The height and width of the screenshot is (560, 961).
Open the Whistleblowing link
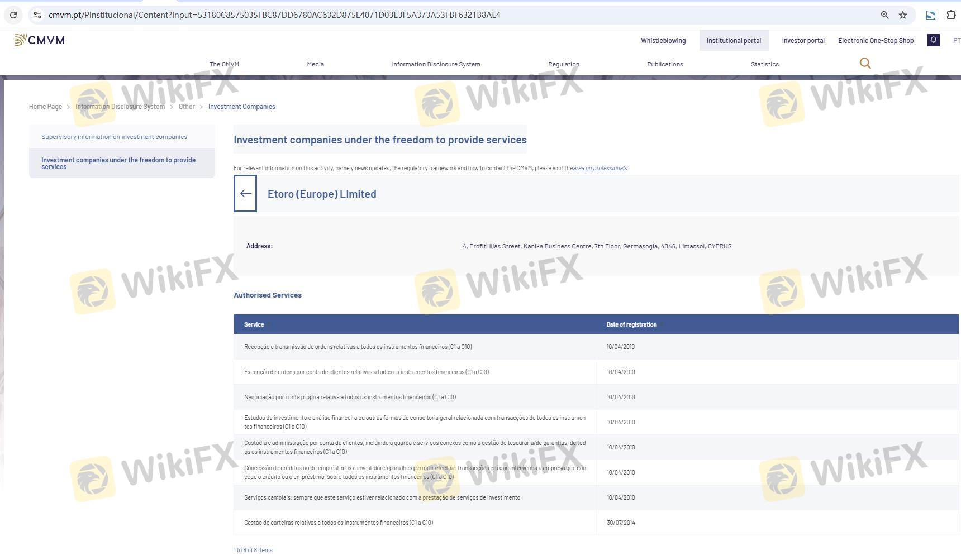663,41
